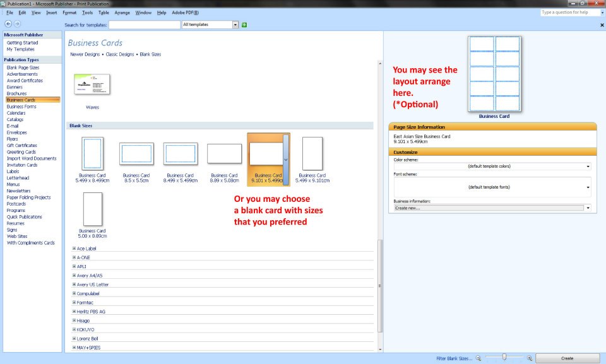Viewport: 606px width, 364px height.
Task: Click the Search for templates input field
Action: 145,25
